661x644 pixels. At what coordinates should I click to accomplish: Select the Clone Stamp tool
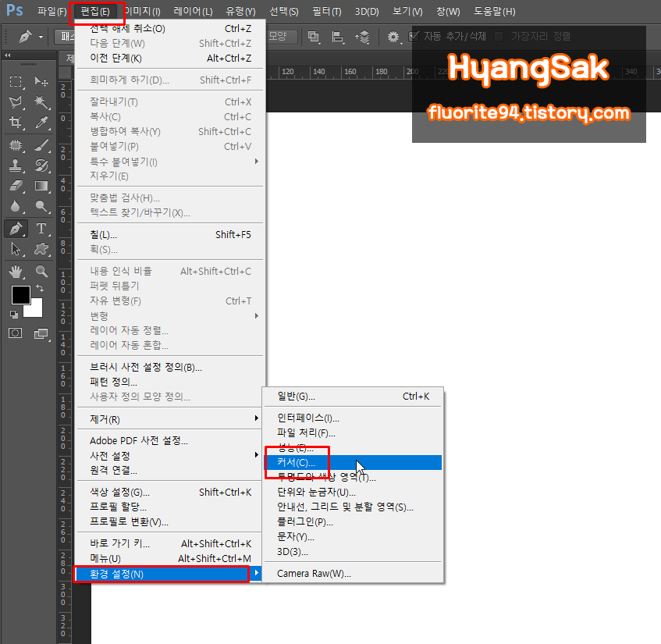pyautogui.click(x=16, y=165)
